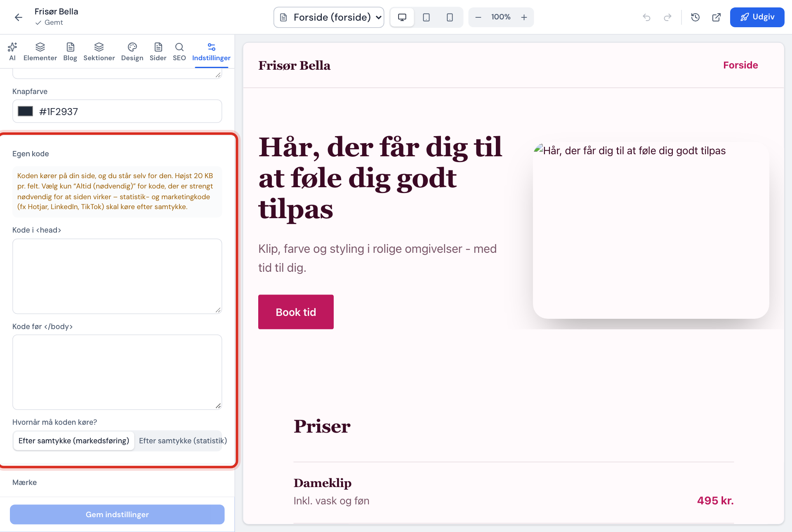Click the Dameklip price row title

(x=322, y=483)
